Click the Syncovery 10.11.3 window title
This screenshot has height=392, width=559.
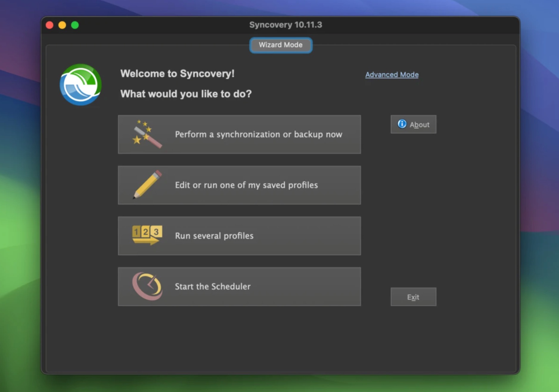coord(286,25)
